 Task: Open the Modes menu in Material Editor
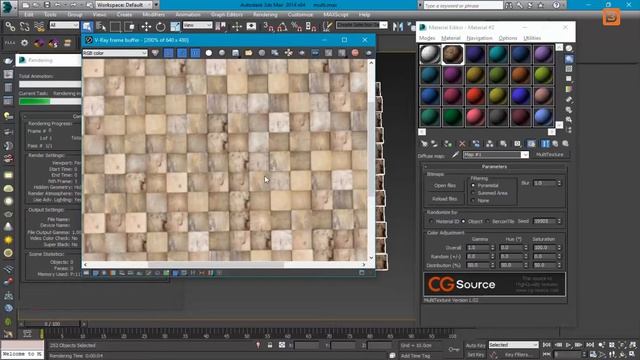(427, 38)
